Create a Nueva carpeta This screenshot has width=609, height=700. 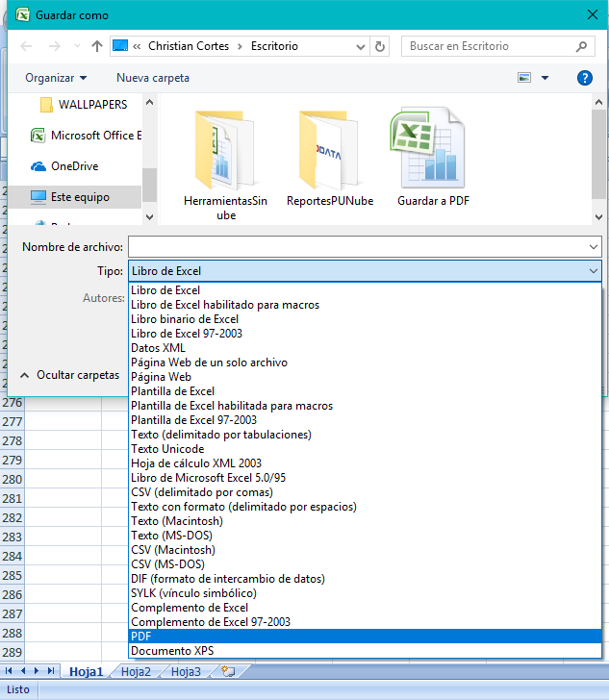153,78
